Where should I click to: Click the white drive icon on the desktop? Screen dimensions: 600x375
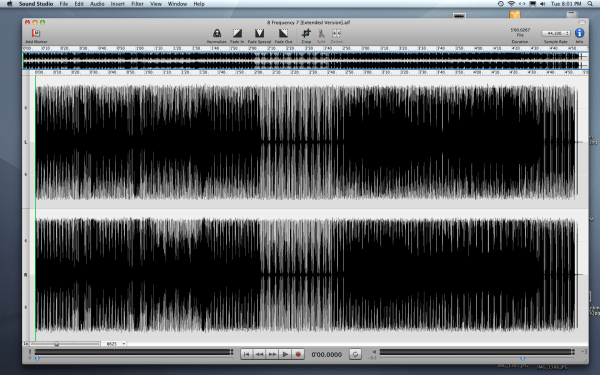[x=572, y=15]
